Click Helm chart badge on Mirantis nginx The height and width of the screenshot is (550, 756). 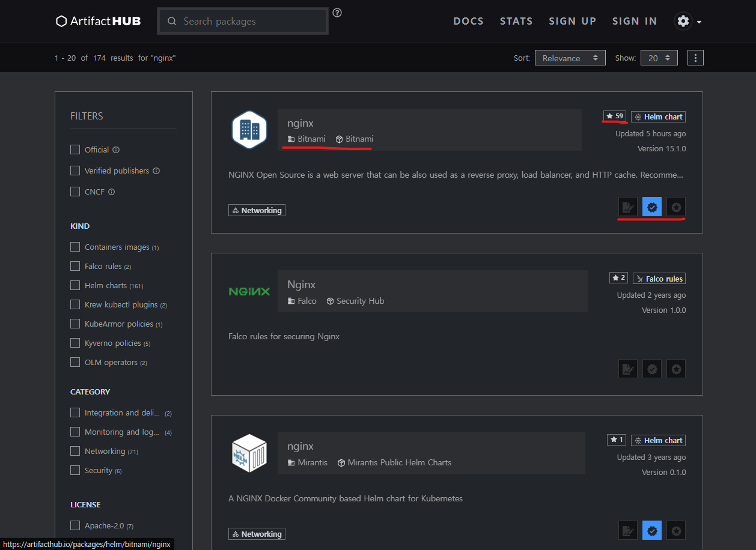pos(659,440)
